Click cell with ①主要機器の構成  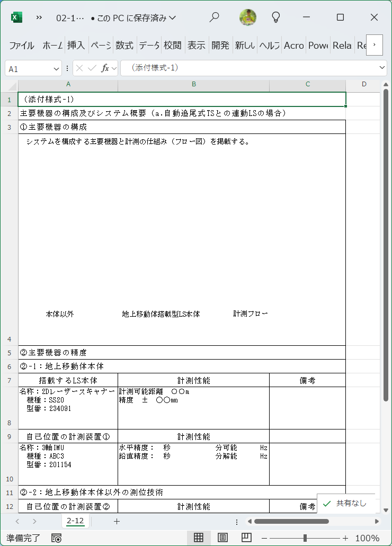point(182,127)
